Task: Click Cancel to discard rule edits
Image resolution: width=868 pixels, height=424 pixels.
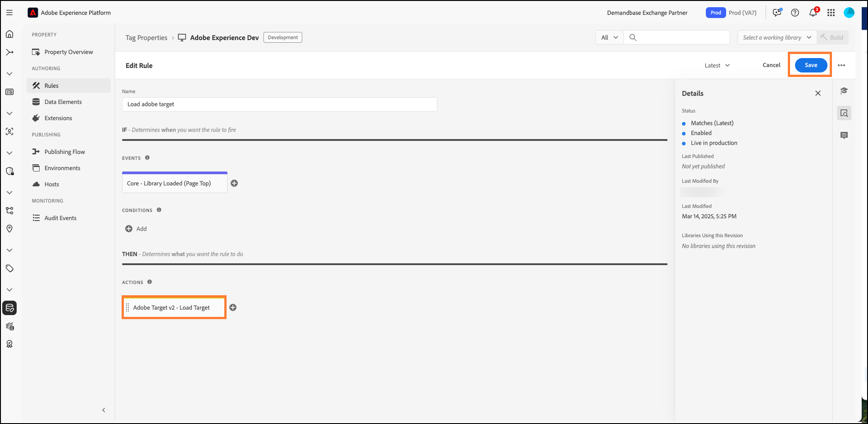Action: (771, 65)
